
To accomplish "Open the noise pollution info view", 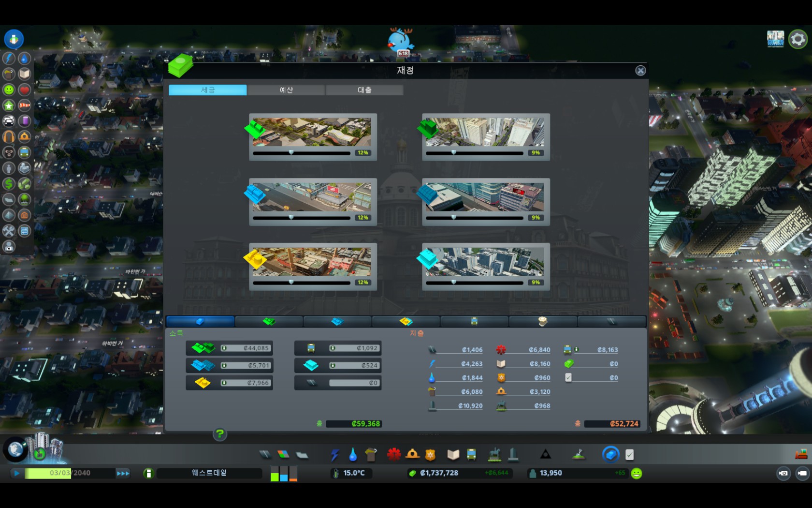I will [x=9, y=137].
